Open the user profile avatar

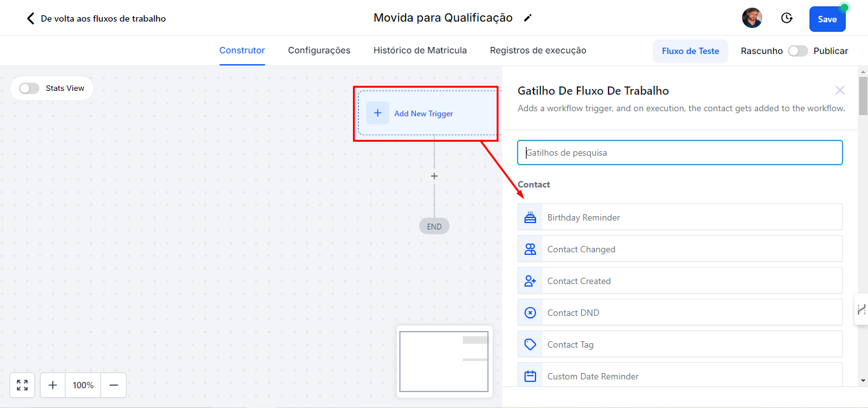pos(752,18)
